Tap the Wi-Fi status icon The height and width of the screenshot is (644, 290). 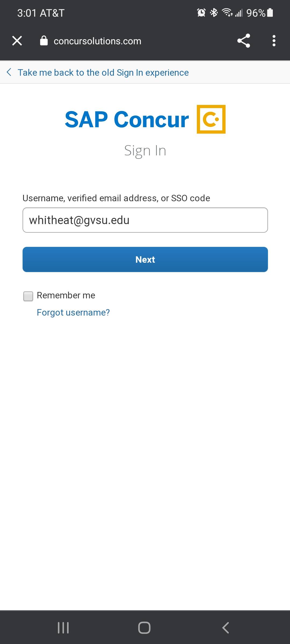[x=227, y=13]
